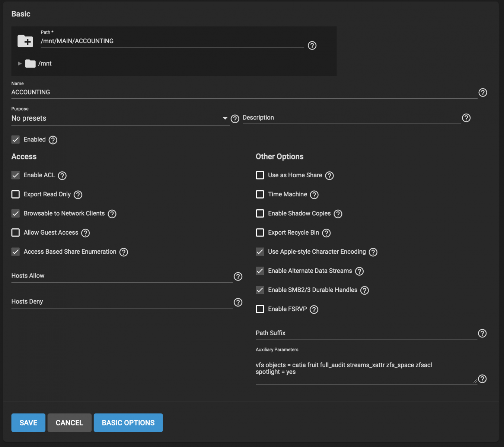Image resolution: width=504 pixels, height=447 pixels.
Task: Open help tooltip for Hosts Allow
Action: (238, 276)
